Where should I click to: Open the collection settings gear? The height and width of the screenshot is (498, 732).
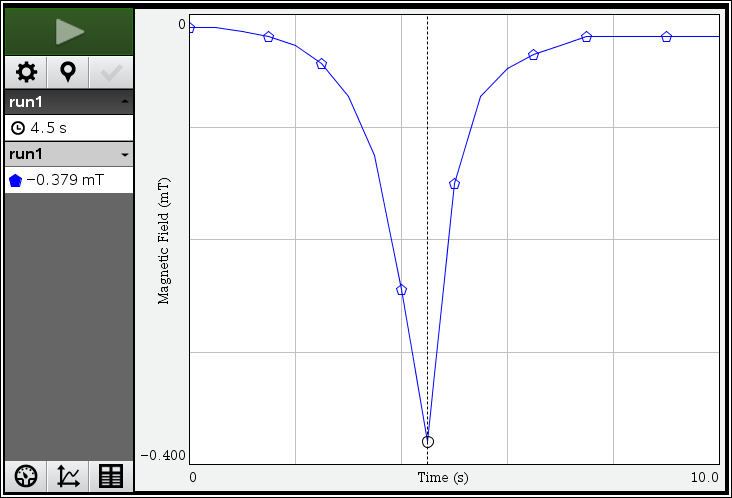pyautogui.click(x=26, y=72)
